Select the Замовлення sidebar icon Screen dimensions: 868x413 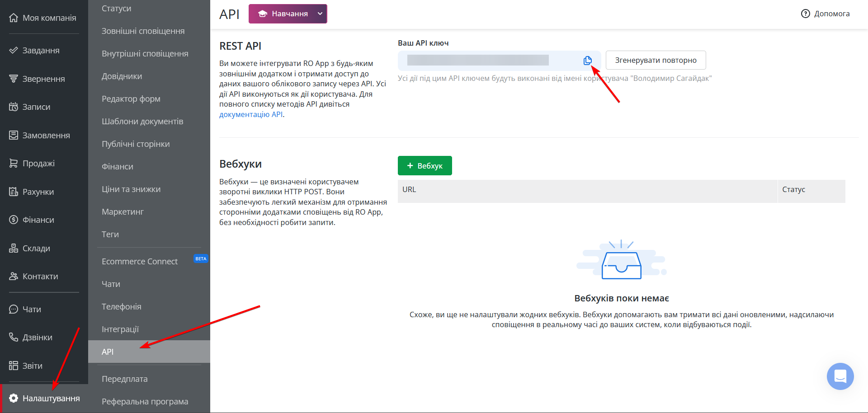pos(13,135)
